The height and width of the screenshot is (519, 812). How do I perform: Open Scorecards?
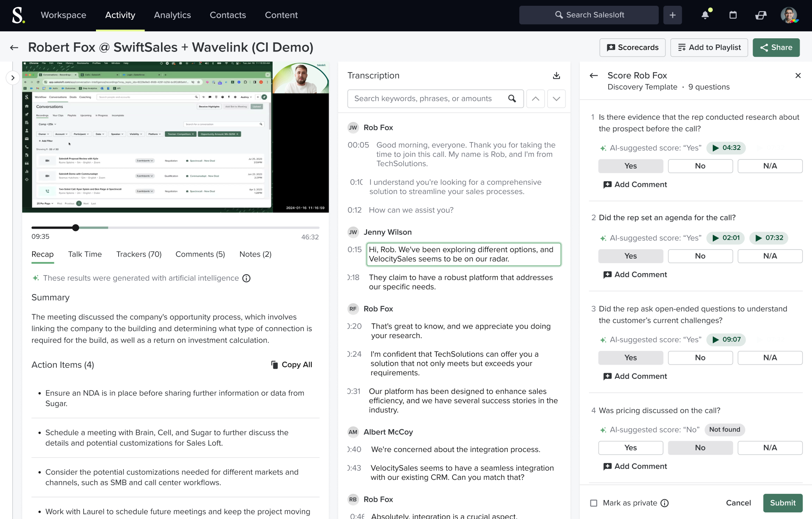(x=632, y=47)
